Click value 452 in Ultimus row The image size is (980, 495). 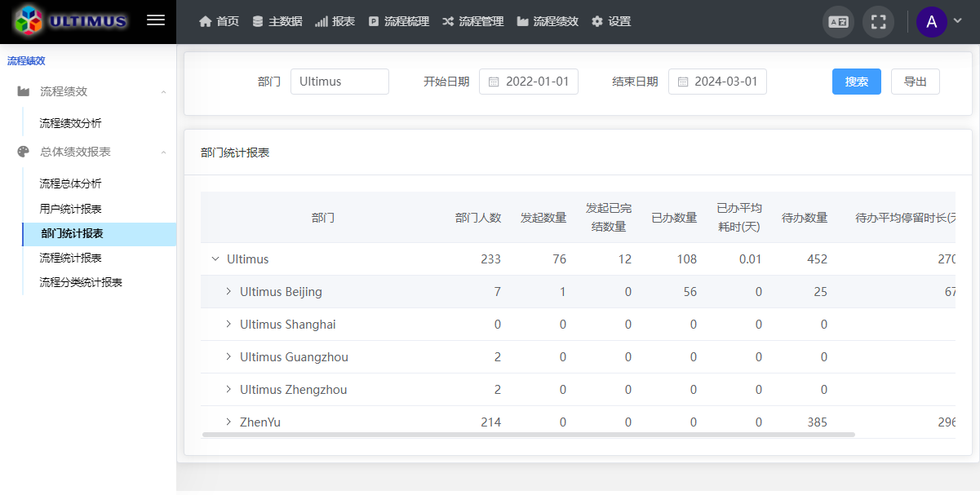tap(817, 259)
